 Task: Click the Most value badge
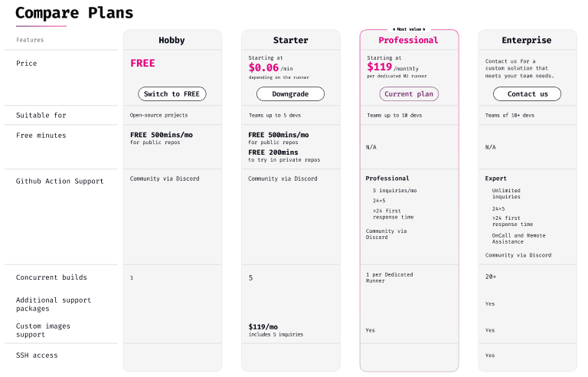[409, 29]
